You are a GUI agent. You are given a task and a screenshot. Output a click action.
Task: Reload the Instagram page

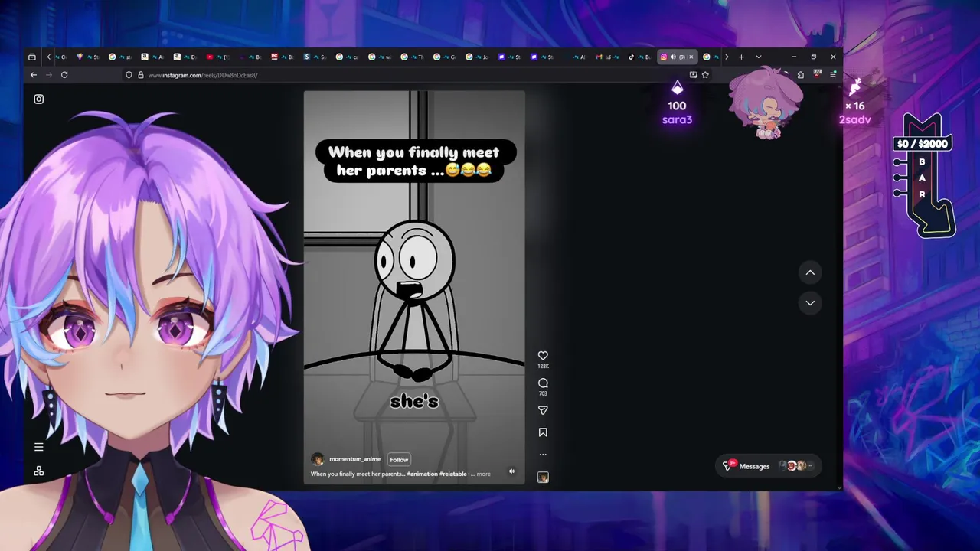[64, 75]
